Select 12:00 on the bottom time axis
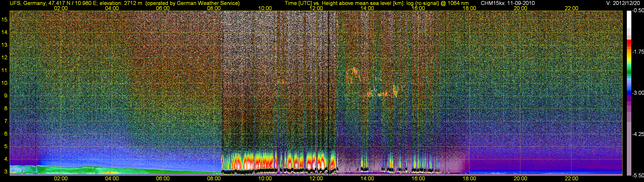This screenshot has height=182, width=644. click(316, 179)
